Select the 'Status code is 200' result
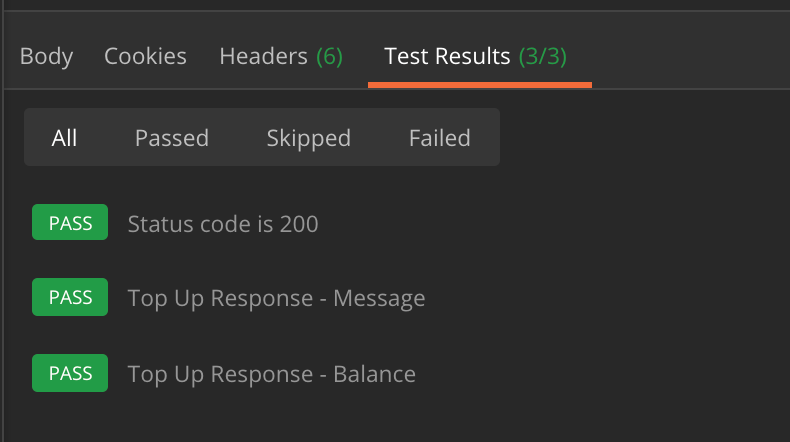The width and height of the screenshot is (790, 442). point(223,223)
